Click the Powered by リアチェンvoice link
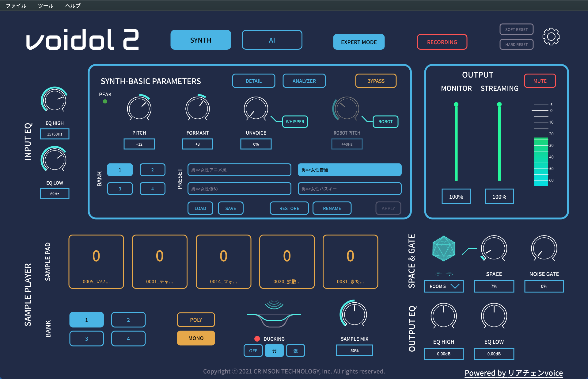 pos(514,373)
